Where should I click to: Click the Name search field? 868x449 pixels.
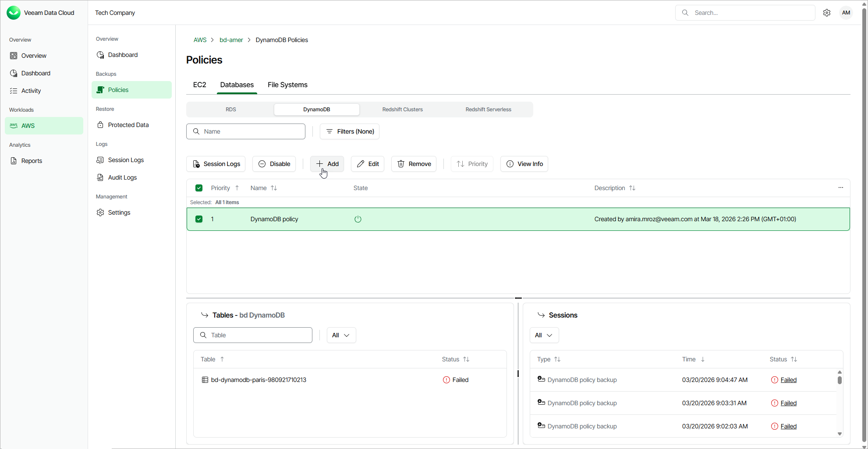(246, 131)
